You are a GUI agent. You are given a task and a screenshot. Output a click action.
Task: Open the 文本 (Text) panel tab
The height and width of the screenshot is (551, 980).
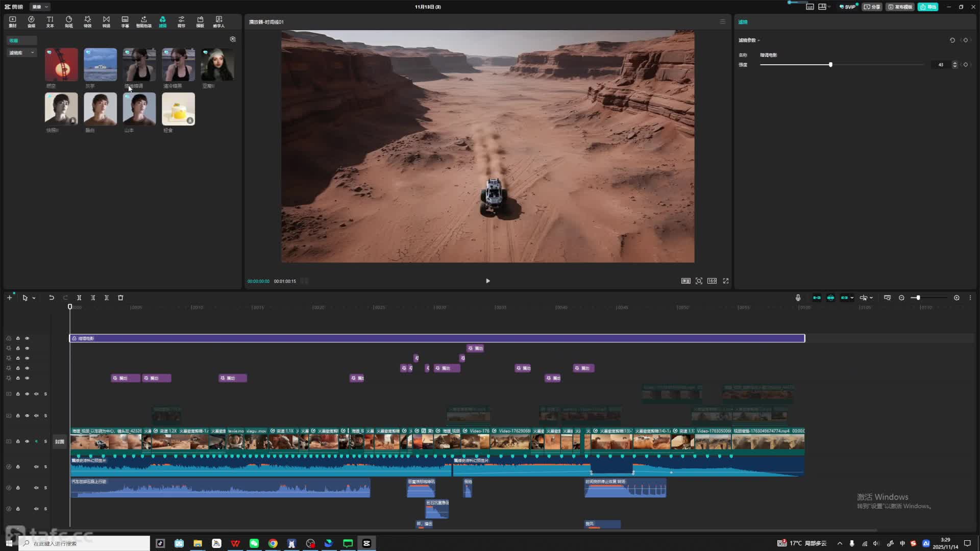pyautogui.click(x=50, y=21)
